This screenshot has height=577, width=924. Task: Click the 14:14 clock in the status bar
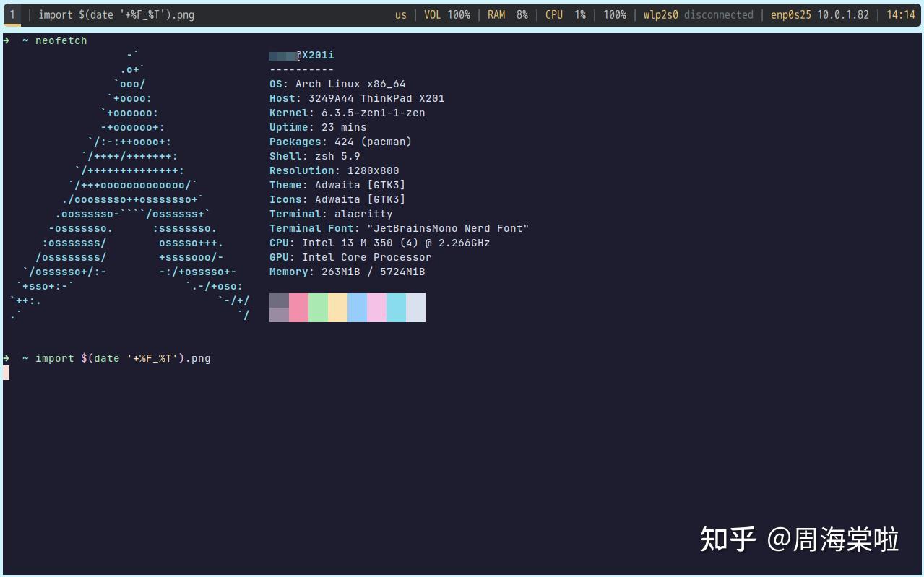pos(900,14)
